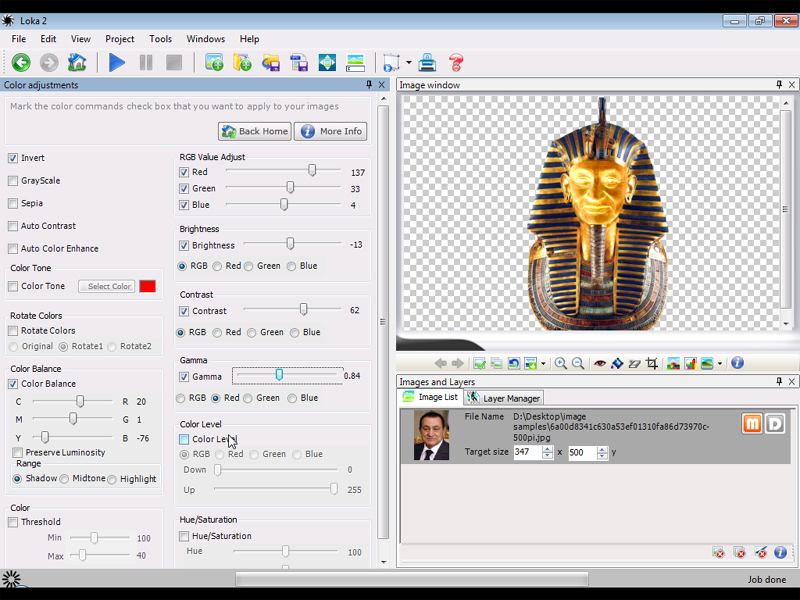Open dropdown arrow beside the image save icon
This screenshot has width=800, height=600.
pos(543,363)
